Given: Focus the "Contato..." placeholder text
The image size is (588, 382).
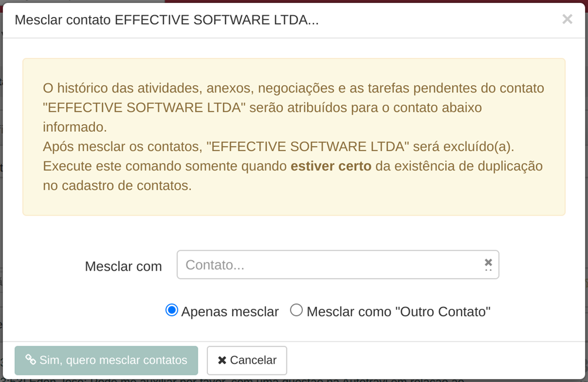Looking at the screenshot, I should tap(215, 265).
